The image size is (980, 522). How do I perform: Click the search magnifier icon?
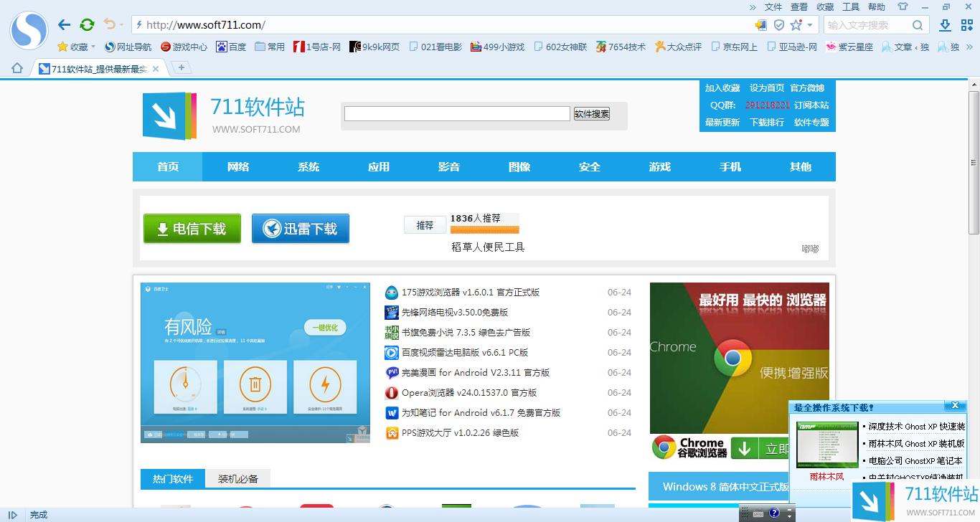(918, 25)
